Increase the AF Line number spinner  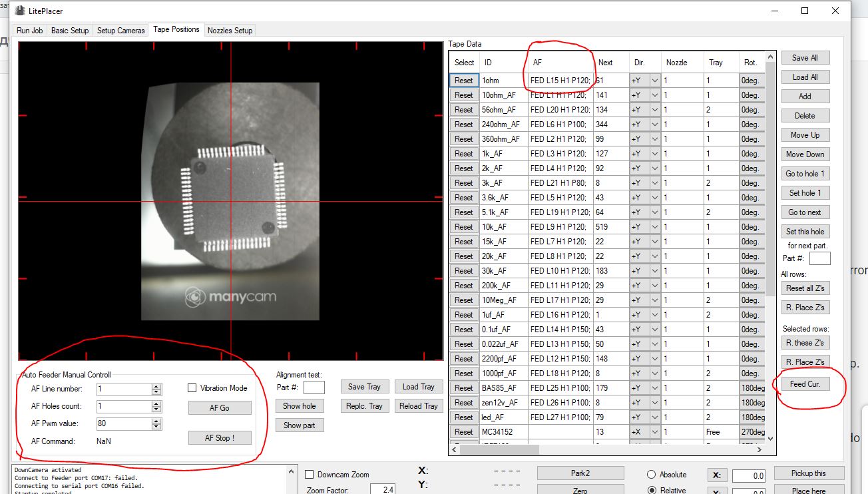tap(156, 386)
